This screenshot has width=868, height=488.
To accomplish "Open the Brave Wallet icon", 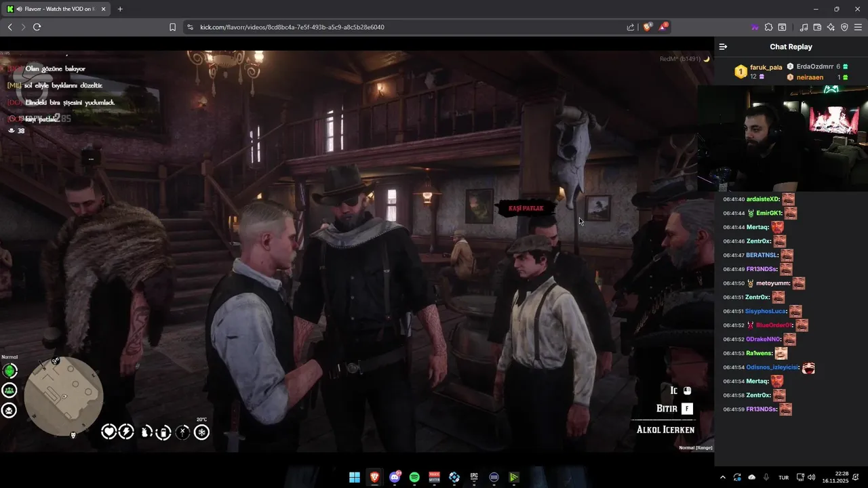I will point(817,27).
